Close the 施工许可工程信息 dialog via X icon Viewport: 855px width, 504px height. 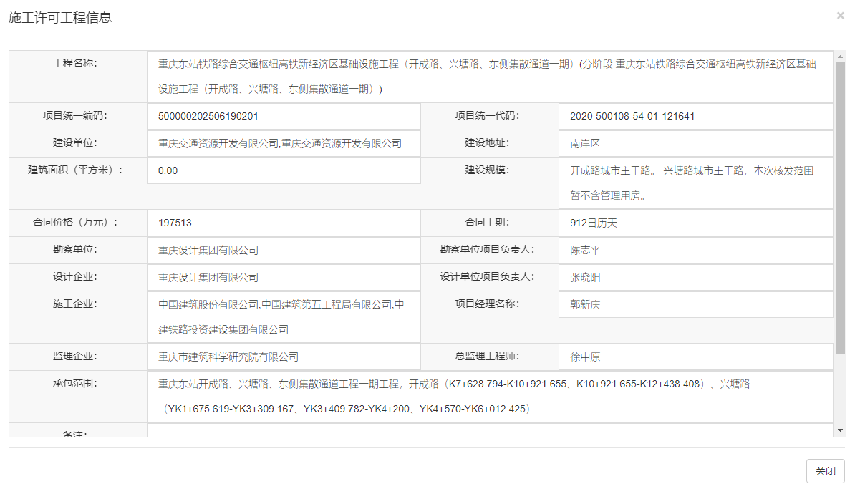[841, 15]
